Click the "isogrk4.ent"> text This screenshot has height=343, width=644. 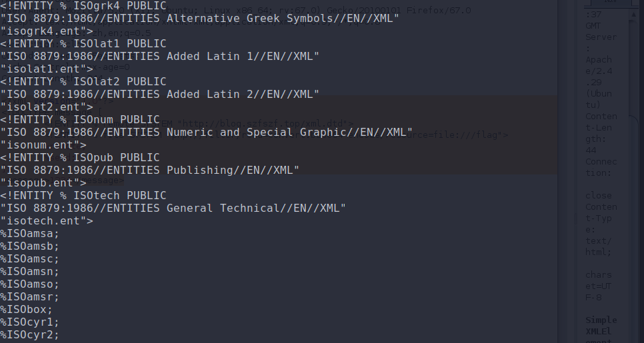[x=47, y=31]
